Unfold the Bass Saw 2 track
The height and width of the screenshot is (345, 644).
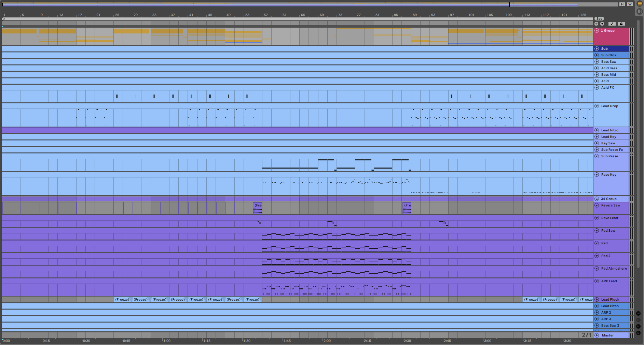pyautogui.click(x=597, y=326)
